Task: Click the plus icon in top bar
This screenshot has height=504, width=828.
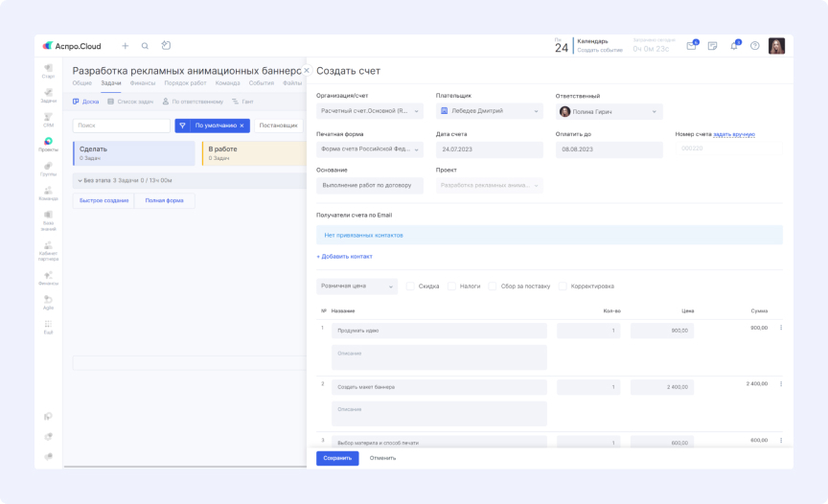Action: (125, 46)
